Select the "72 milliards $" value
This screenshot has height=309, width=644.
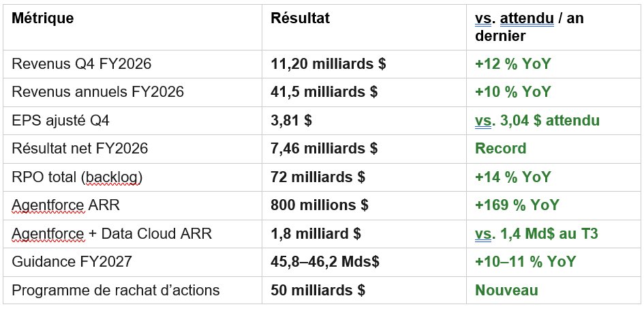(x=318, y=177)
